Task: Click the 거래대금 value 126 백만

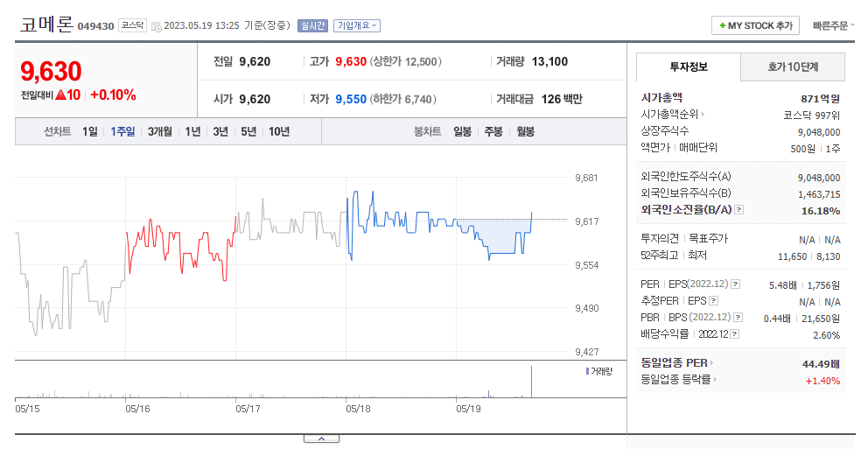Action: pyautogui.click(x=562, y=99)
